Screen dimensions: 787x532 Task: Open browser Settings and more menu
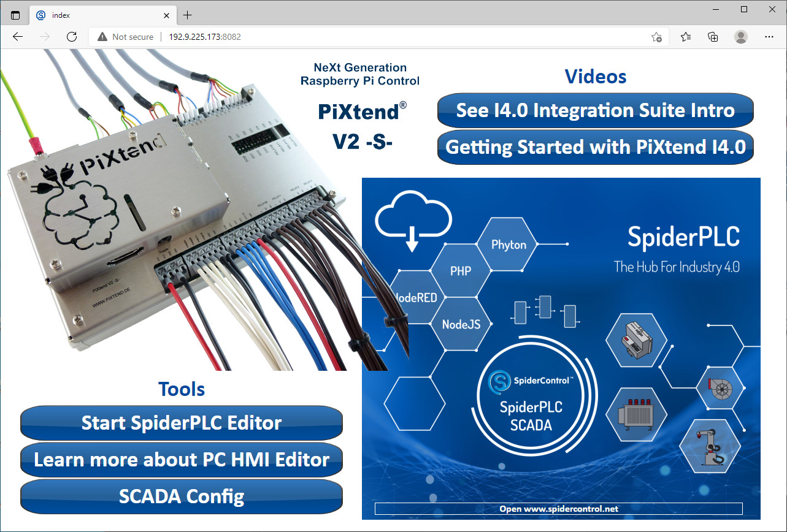(769, 37)
